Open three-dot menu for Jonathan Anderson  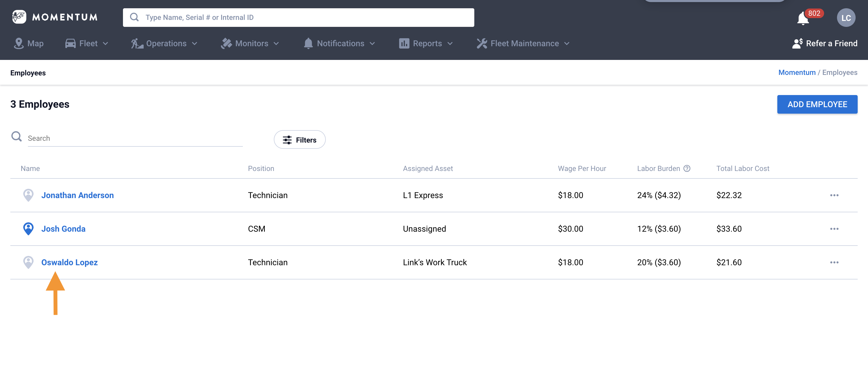click(834, 195)
